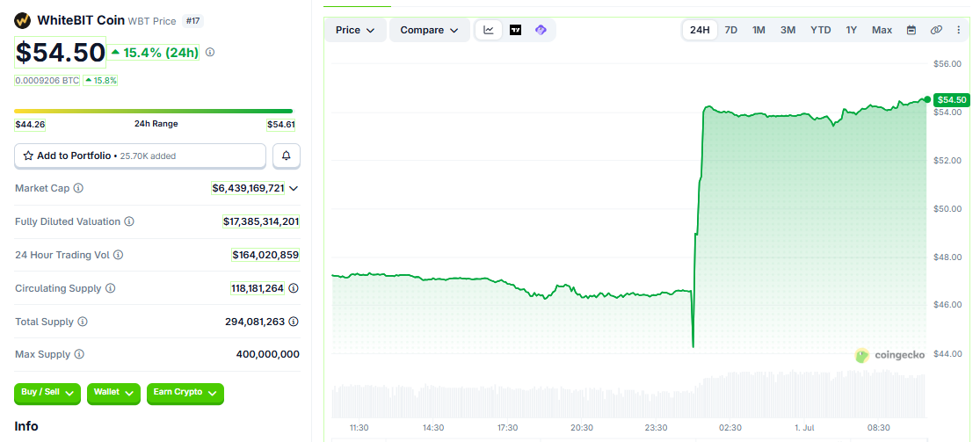The height and width of the screenshot is (442, 980).
Task: Click the 23:30 time axis label
Action: (657, 428)
